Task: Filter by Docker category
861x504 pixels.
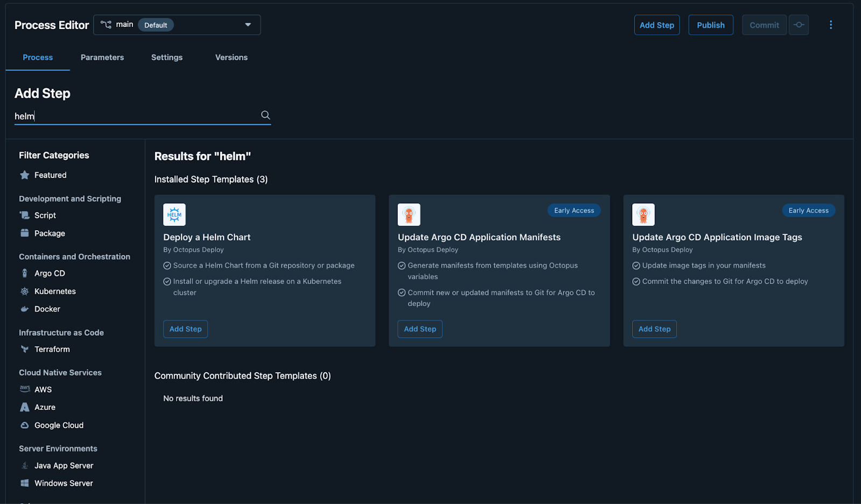Action: point(47,309)
